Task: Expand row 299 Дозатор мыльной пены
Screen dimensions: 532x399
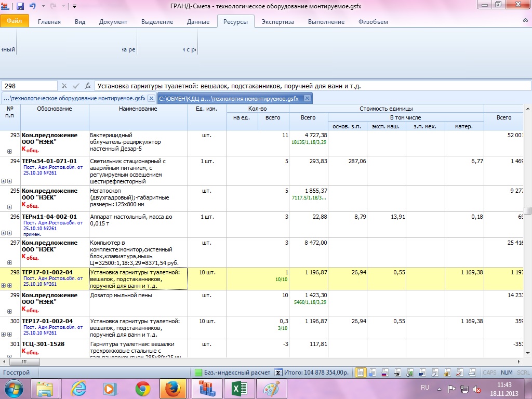Action: coord(9,311)
